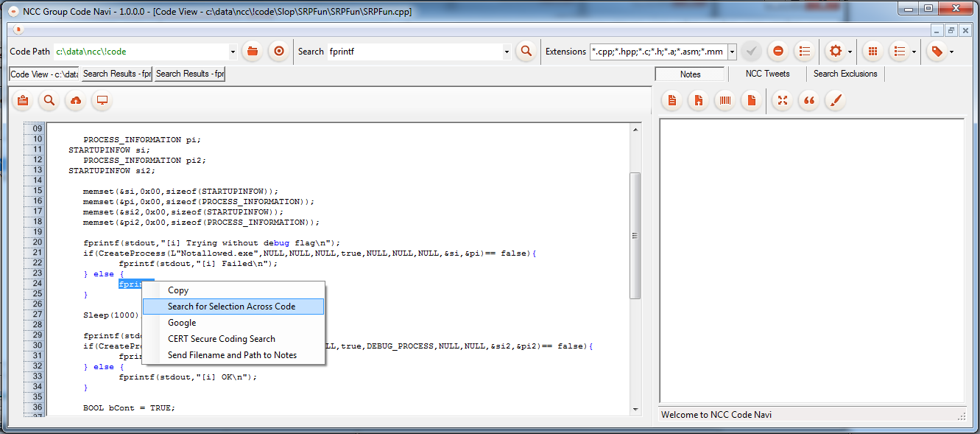Click the list icon next to grid icon
The image size is (980, 434).
point(899,52)
